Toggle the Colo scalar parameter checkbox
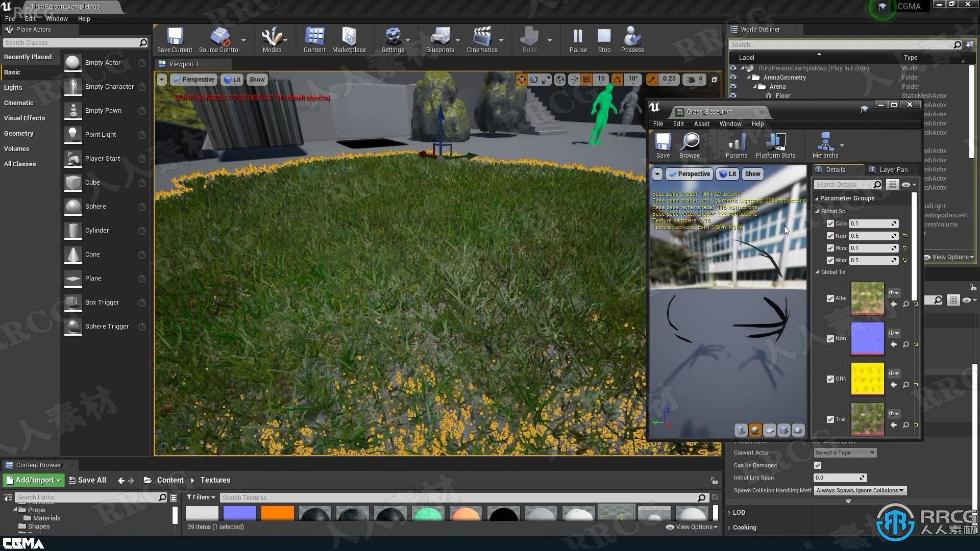 pyautogui.click(x=830, y=223)
